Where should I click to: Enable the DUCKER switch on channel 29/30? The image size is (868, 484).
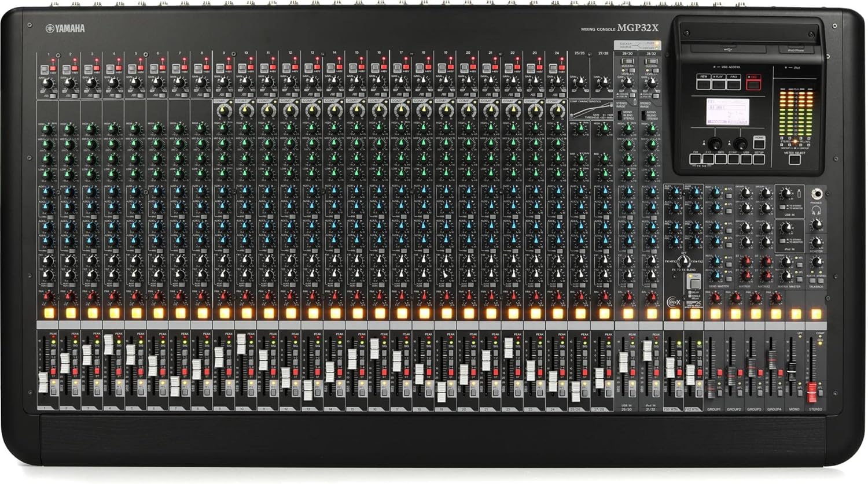tap(626, 61)
